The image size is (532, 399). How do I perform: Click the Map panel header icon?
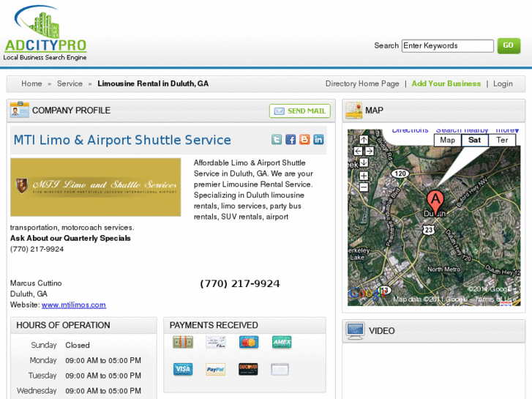(354, 110)
